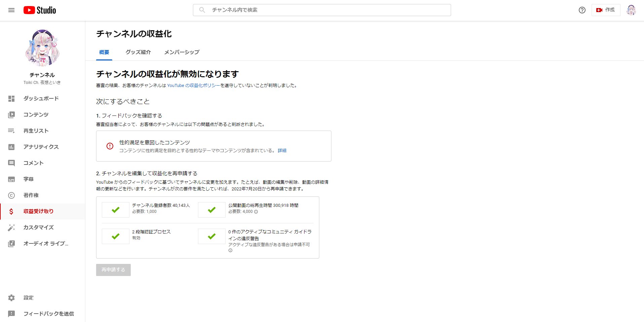Click the red warning exclamation icon
This screenshot has height=322, width=644.
click(110, 146)
